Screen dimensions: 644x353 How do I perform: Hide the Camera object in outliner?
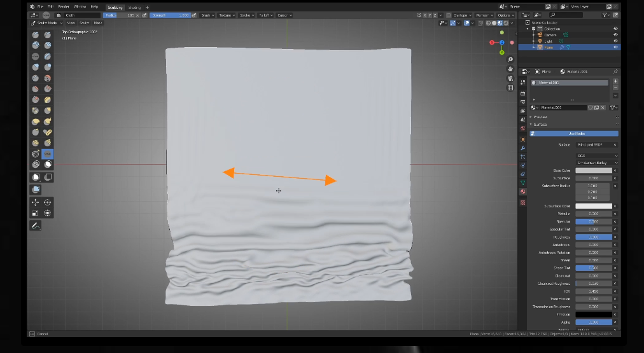[615, 35]
